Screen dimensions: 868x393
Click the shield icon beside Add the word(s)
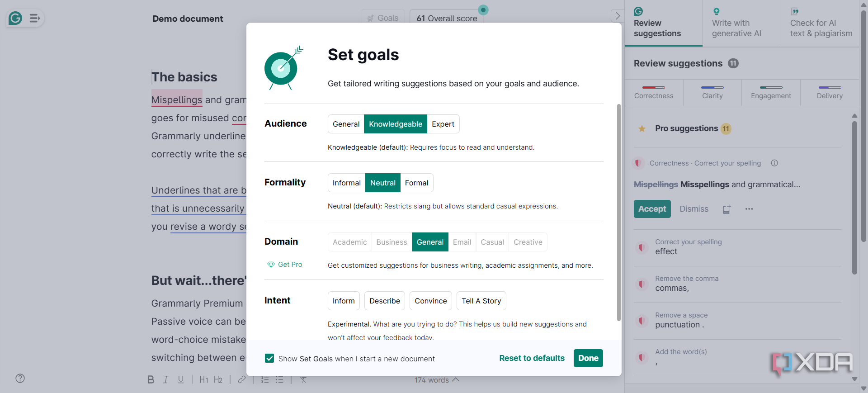point(641,357)
